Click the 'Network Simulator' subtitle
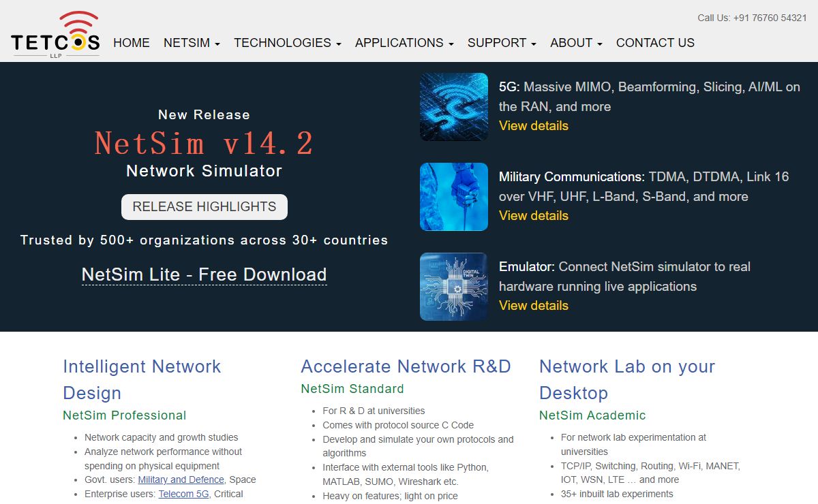The image size is (818, 504). pyautogui.click(x=204, y=171)
